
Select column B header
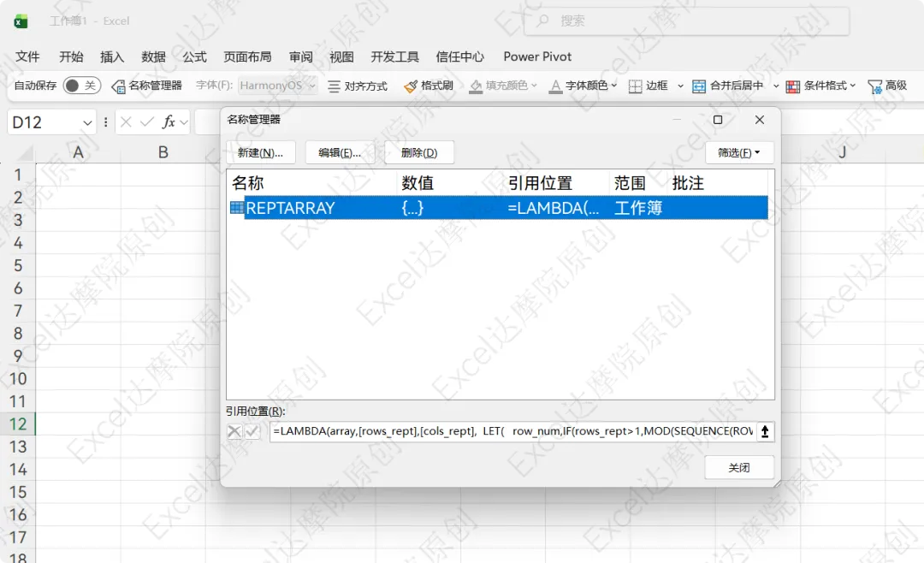[x=163, y=152]
